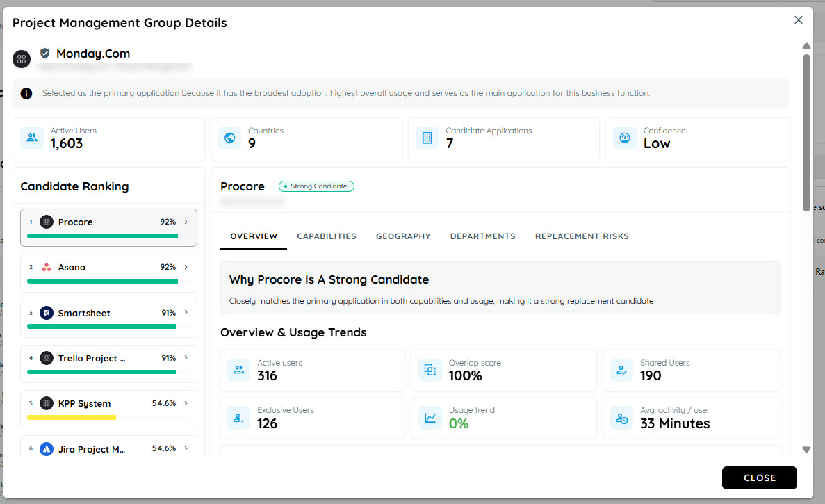Click the Usage trend chart icon
825x504 pixels.
[x=430, y=418]
